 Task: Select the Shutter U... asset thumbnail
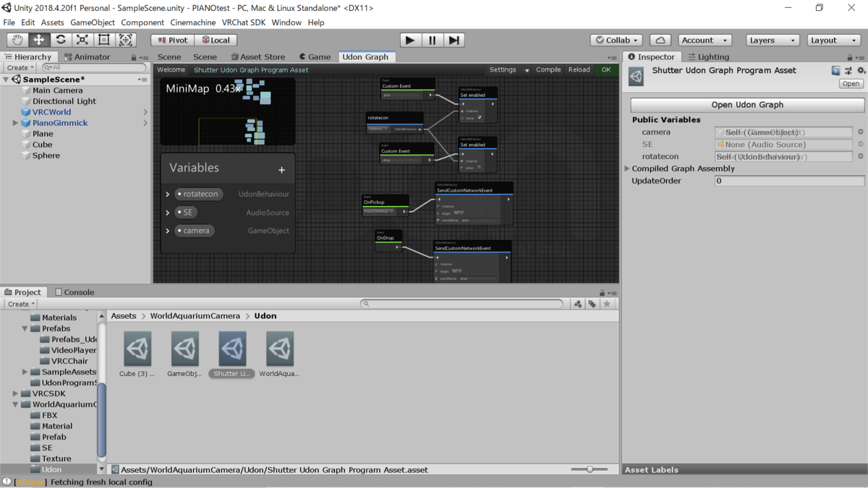pyautogui.click(x=233, y=349)
